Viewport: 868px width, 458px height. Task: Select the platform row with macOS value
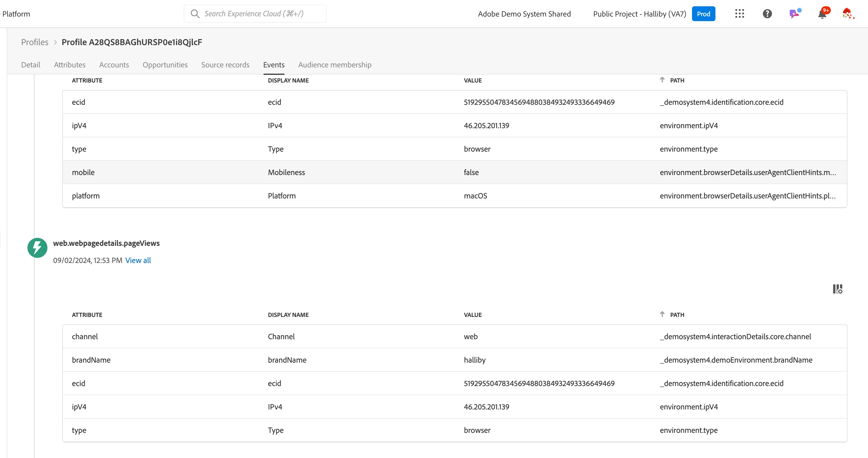click(x=455, y=196)
